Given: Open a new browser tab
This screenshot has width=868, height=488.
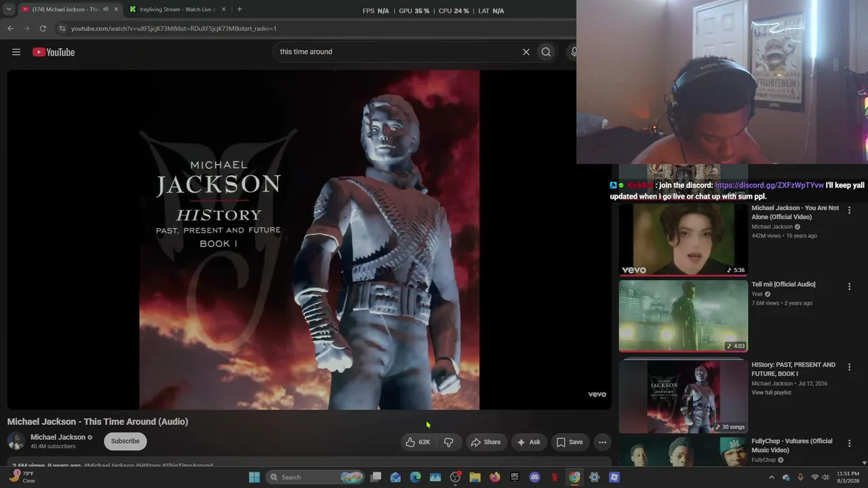Looking at the screenshot, I should (x=239, y=9).
